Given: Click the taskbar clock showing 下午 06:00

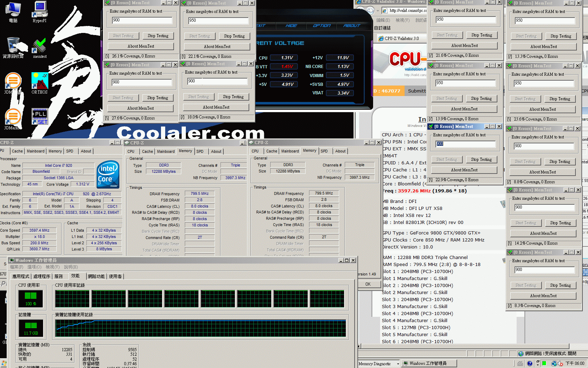Looking at the screenshot, I should click(575, 363).
